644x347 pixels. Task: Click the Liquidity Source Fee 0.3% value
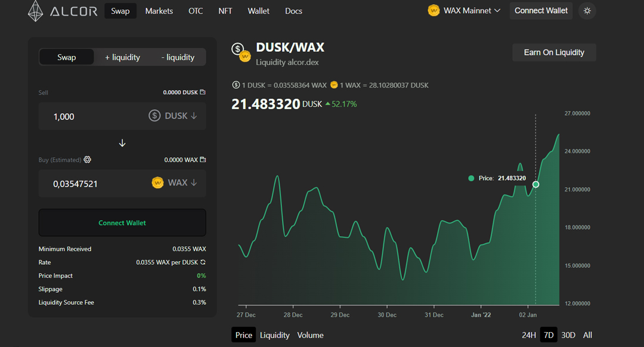tap(199, 302)
